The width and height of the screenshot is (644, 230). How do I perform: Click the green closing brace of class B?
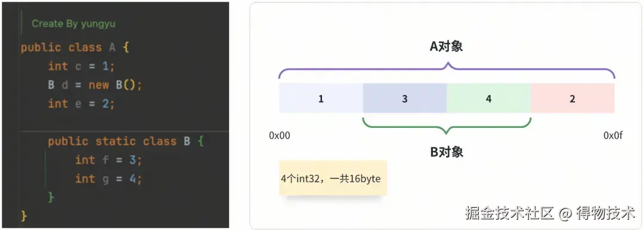tap(51, 197)
